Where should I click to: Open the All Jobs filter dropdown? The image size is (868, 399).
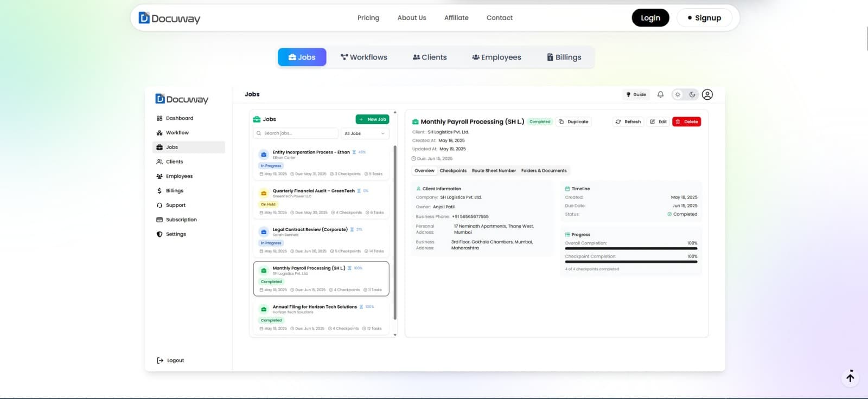click(x=365, y=133)
